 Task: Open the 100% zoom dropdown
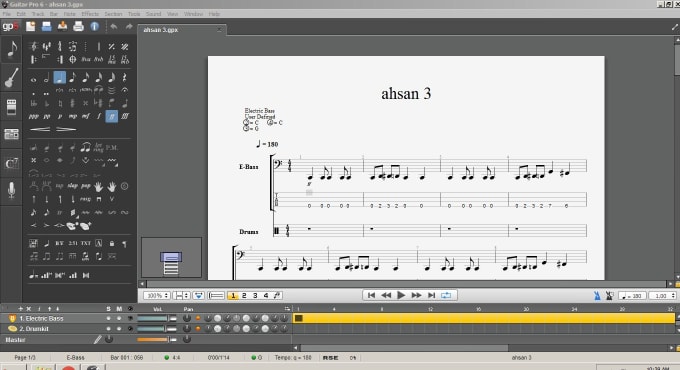157,295
